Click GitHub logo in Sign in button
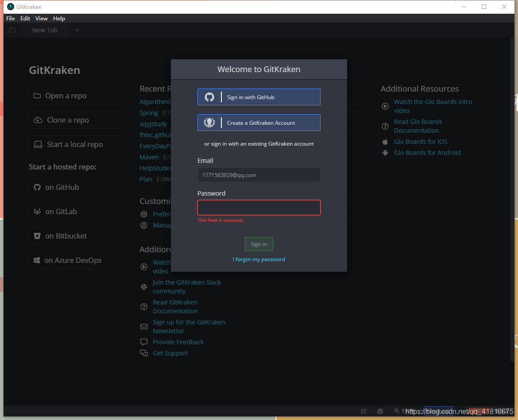This screenshot has width=518, height=420. coord(209,97)
